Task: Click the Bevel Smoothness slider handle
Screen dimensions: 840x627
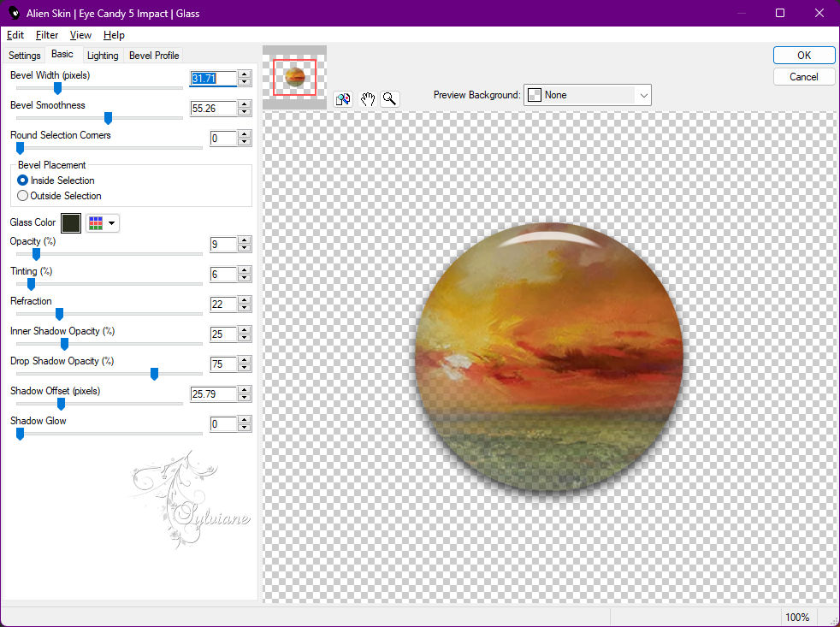Action: click(108, 118)
